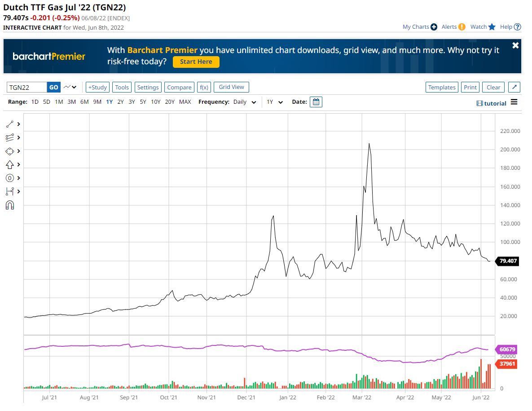This screenshot has height=411, width=532.
Task: Toggle the magnet snap mode
Action: (x=10, y=205)
